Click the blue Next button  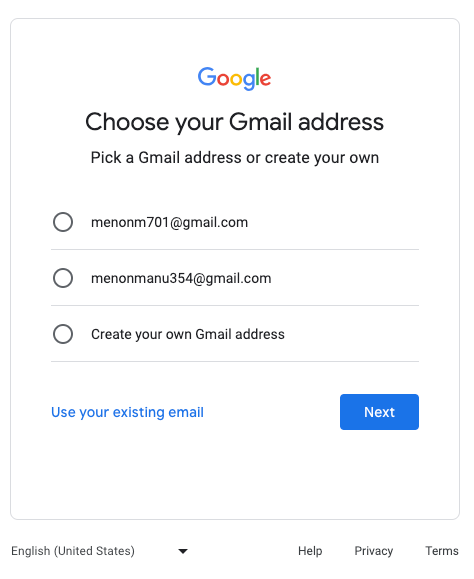[x=379, y=412]
